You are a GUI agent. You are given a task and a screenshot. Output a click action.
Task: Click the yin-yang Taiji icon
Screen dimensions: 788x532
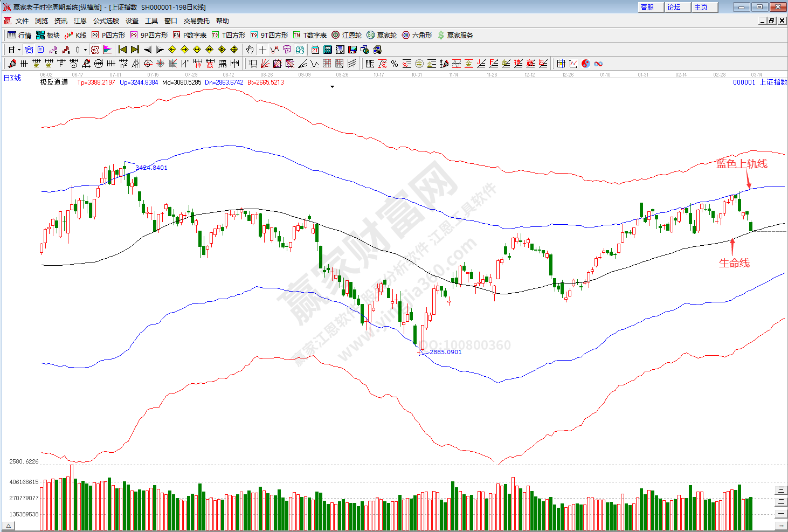(586, 64)
